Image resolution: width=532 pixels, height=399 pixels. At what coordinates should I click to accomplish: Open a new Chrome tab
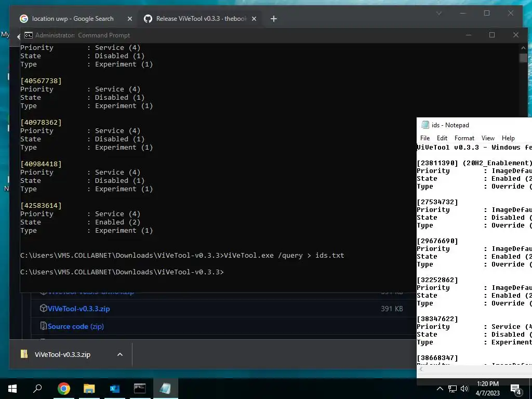click(x=274, y=19)
